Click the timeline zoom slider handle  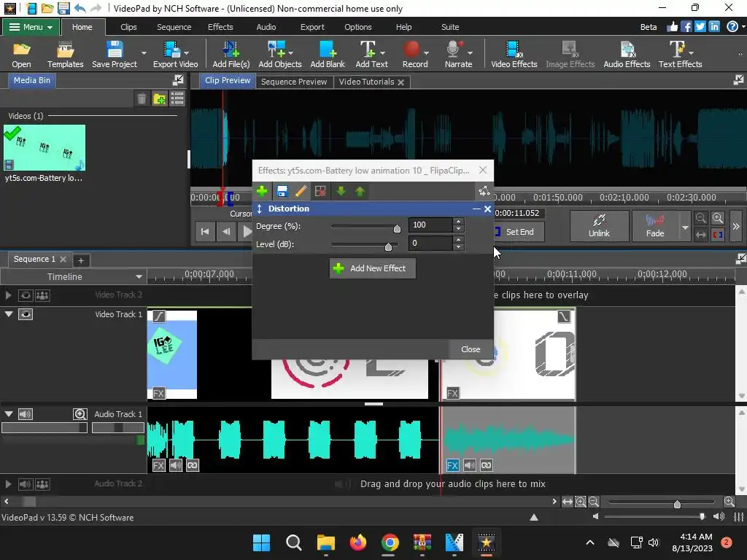[x=677, y=504]
